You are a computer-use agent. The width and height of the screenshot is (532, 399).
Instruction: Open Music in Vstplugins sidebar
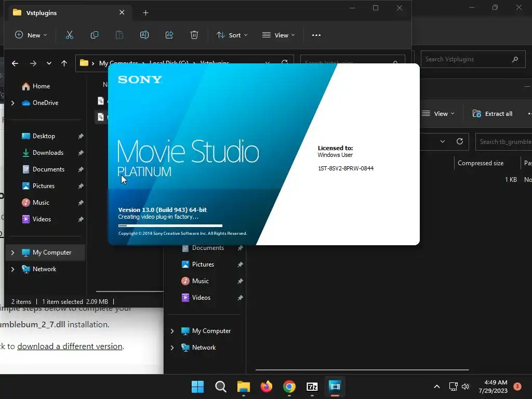point(36,203)
